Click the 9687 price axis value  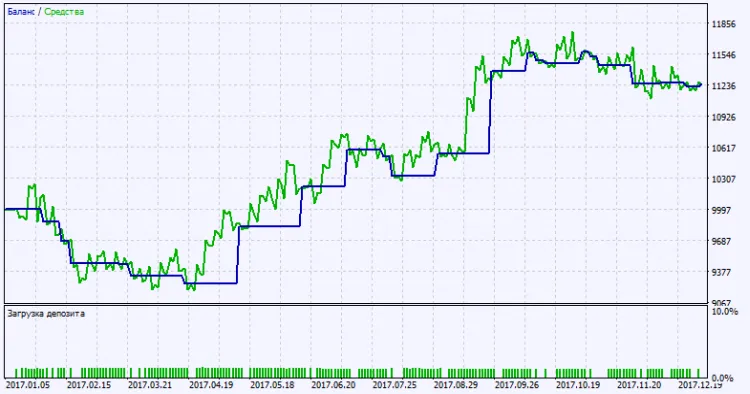click(722, 241)
